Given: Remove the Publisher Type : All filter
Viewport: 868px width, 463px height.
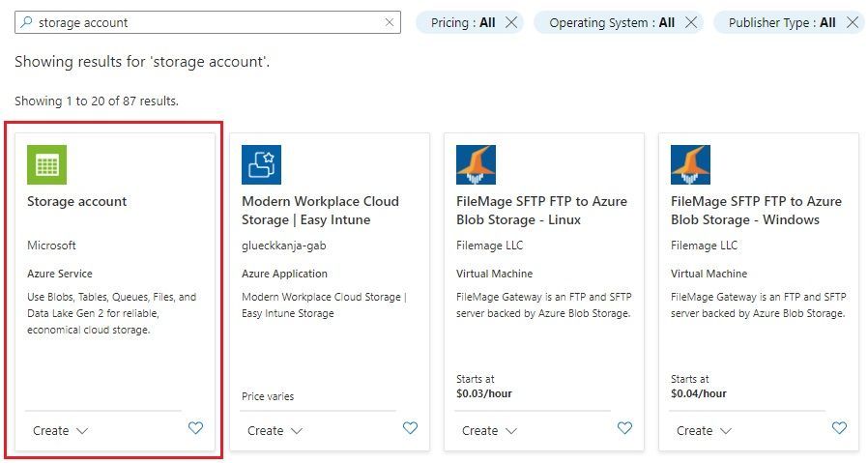Looking at the screenshot, I should (x=853, y=22).
